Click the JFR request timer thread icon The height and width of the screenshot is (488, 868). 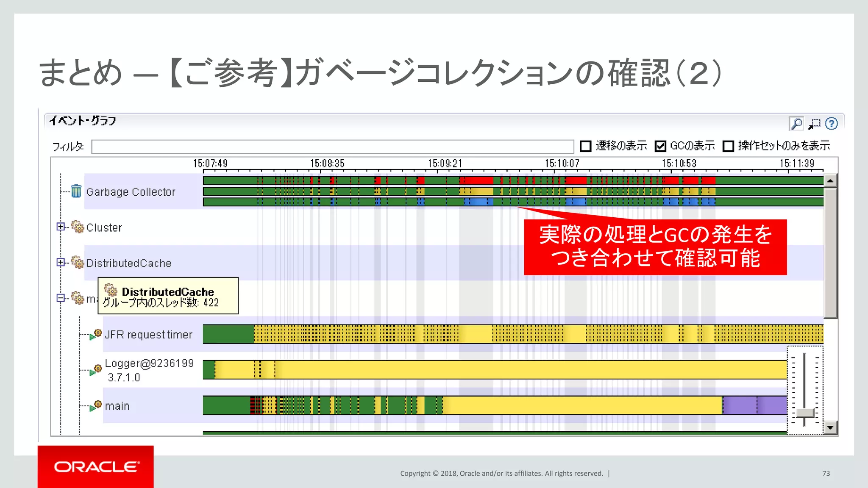pos(96,335)
